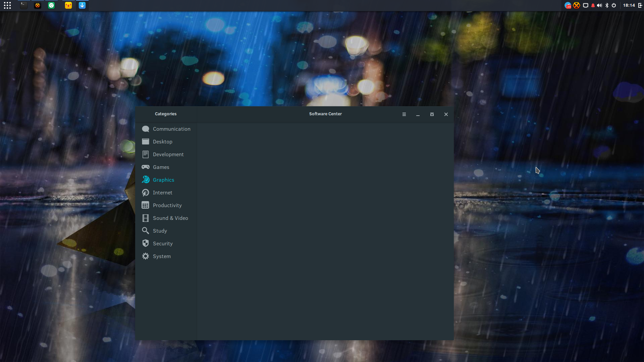
Task: Open the Sound & Video category
Action: [x=166, y=218]
